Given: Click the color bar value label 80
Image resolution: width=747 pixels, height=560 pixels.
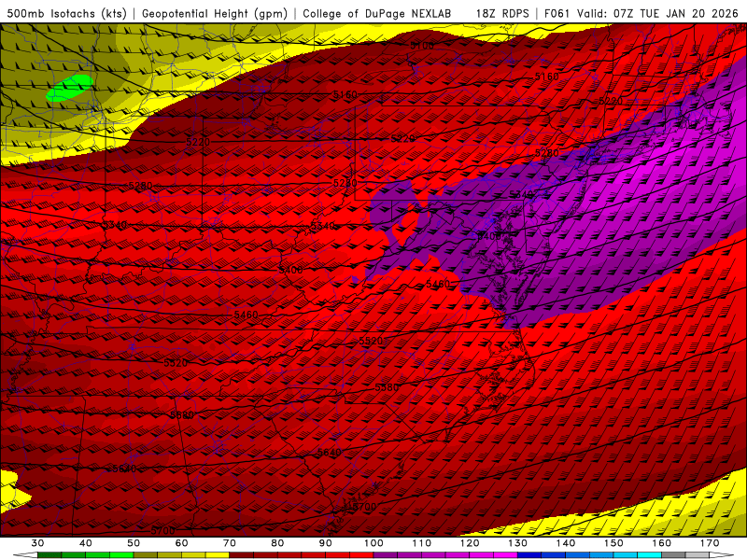Looking at the screenshot, I should (x=277, y=543).
